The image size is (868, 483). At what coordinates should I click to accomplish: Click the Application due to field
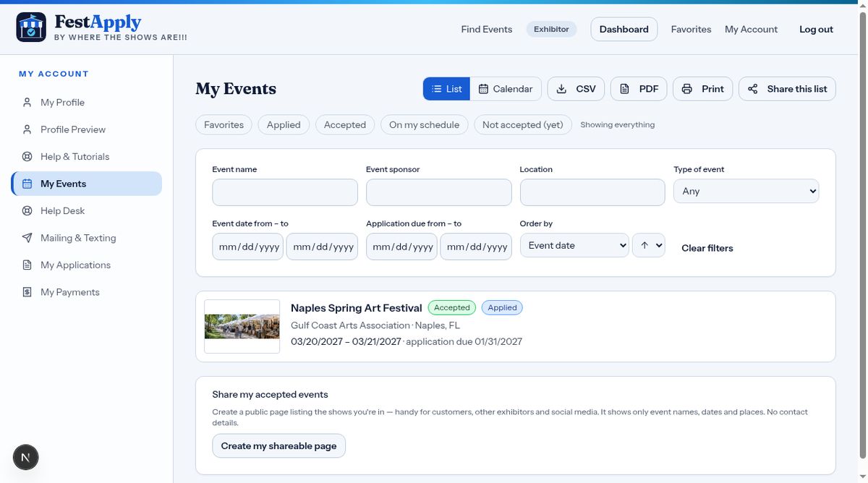coord(476,247)
